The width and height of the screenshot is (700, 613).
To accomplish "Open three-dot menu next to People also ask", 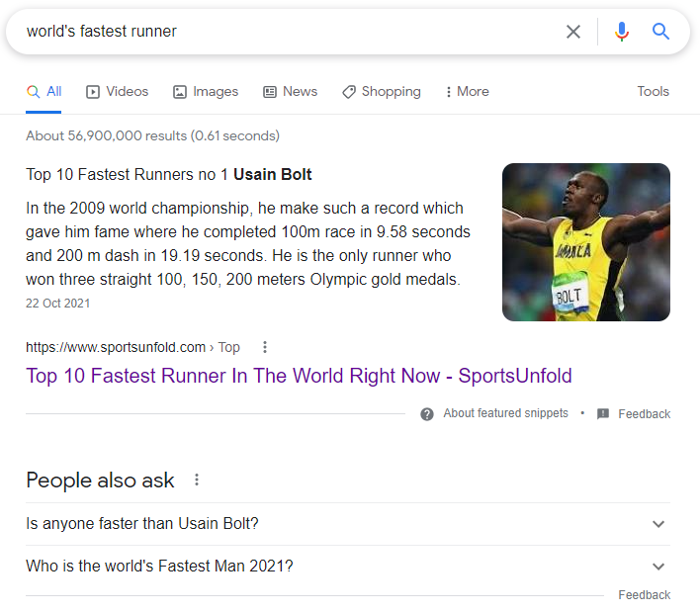I will 197,481.
